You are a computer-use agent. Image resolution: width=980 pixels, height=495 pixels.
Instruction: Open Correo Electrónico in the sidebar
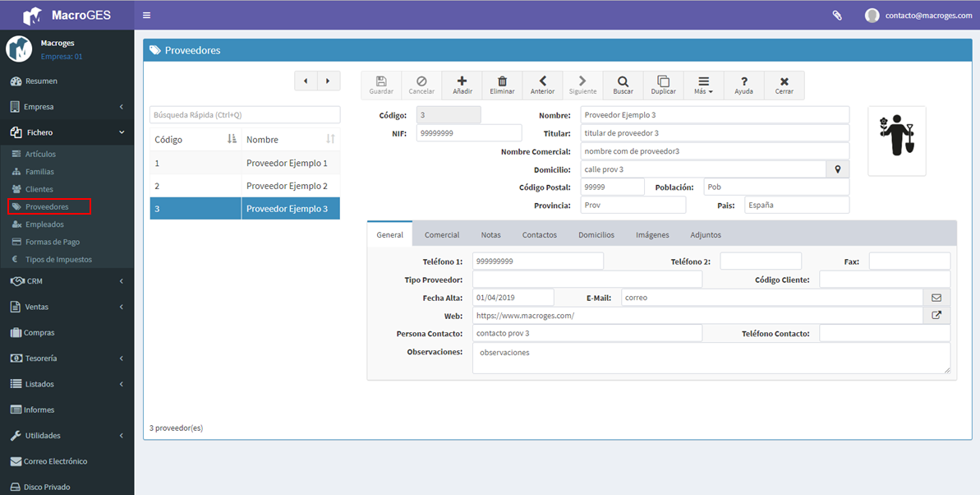point(67,460)
